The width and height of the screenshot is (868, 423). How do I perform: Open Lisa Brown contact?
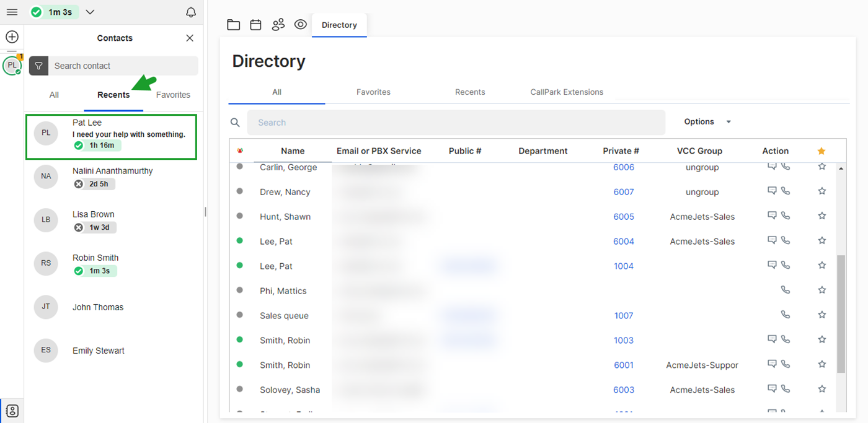click(114, 220)
